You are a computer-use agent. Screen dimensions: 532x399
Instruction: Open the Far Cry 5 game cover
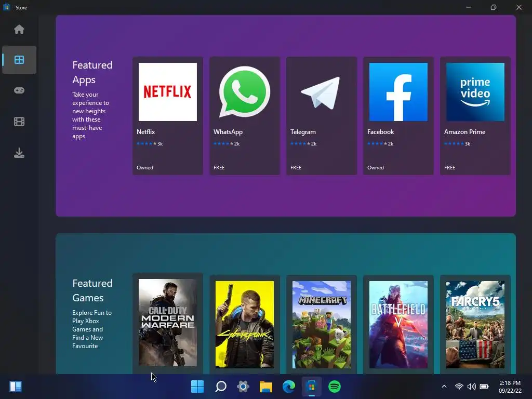coord(475,324)
